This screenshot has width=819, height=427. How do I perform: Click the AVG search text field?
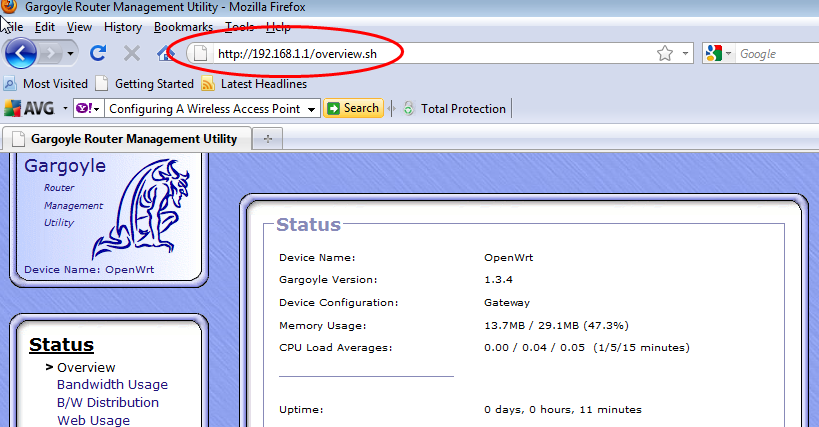click(x=205, y=109)
